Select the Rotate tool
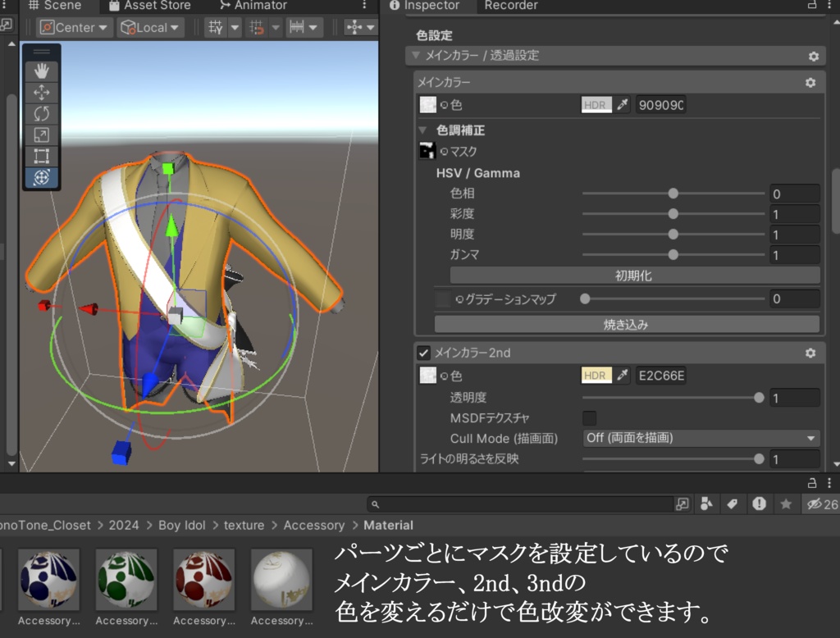Screen dimensions: 840x638 click(41, 113)
